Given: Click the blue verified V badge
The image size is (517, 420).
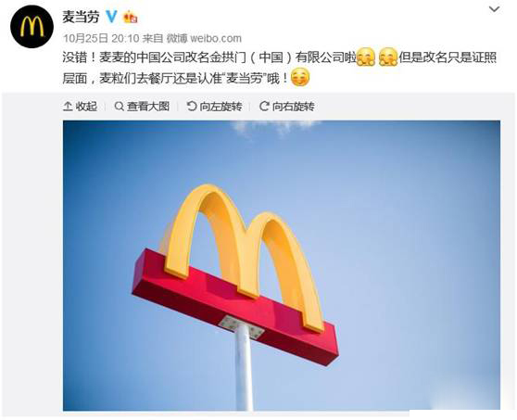Looking at the screenshot, I should pyautogui.click(x=111, y=17).
